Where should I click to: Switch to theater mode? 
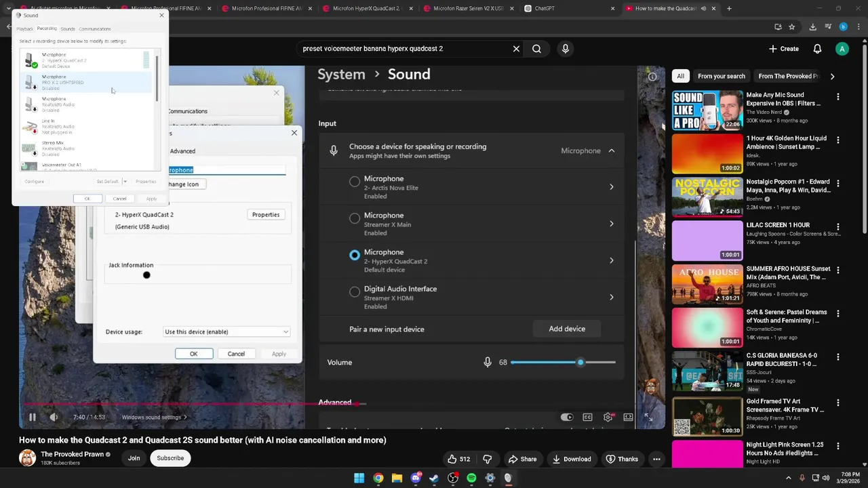(629, 418)
